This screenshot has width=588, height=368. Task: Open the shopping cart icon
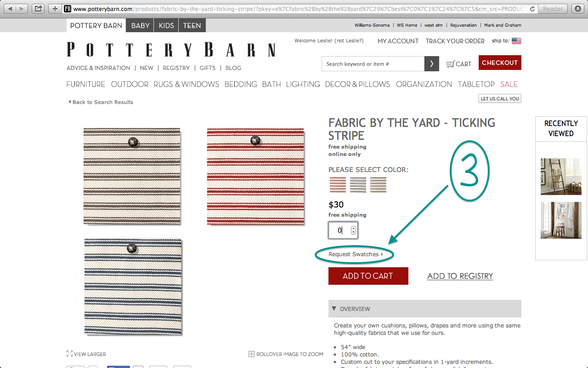(451, 64)
